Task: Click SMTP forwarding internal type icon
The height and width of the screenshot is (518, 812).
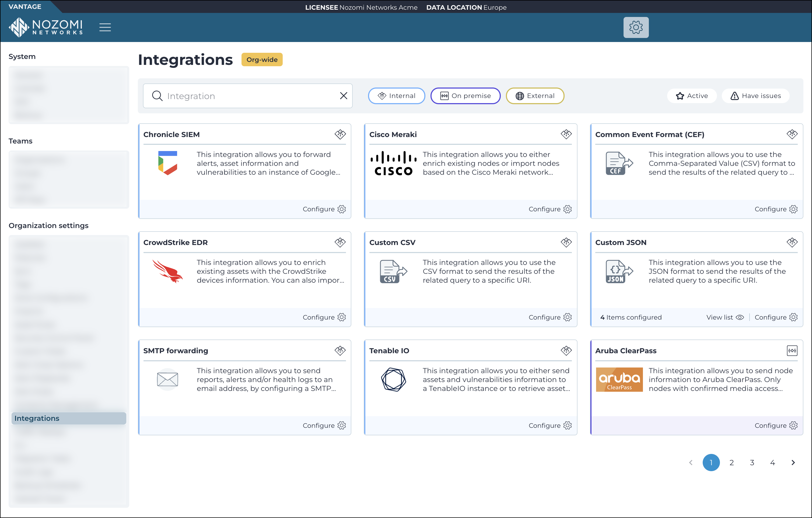Action: 340,351
